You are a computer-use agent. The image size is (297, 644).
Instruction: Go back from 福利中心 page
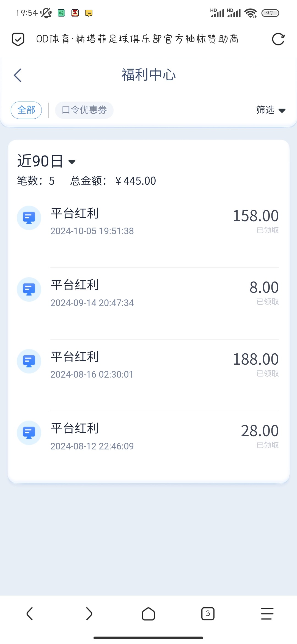coord(18,75)
